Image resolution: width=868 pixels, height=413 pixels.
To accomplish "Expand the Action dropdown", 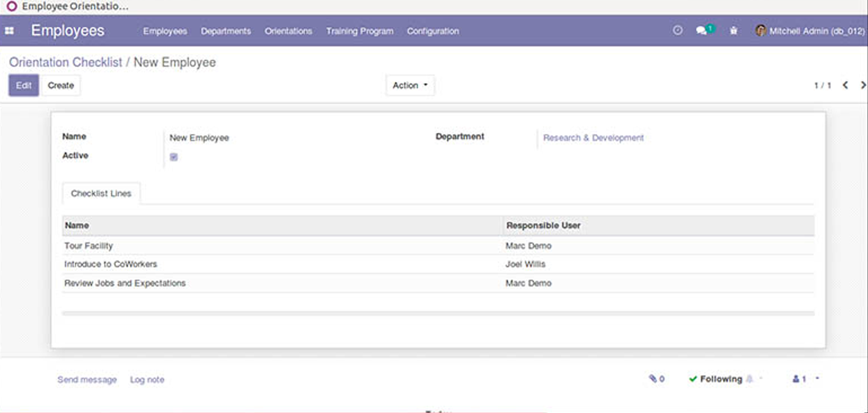I will [x=410, y=86].
